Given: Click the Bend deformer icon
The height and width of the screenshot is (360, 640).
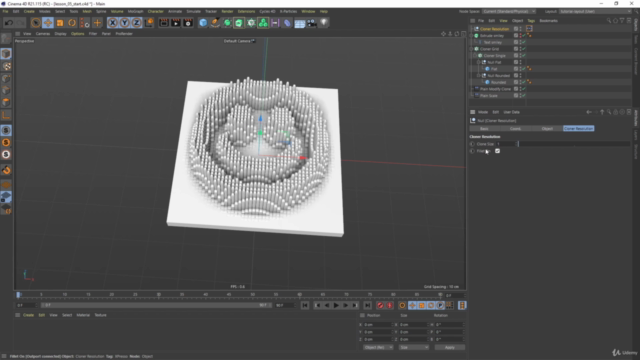Looking at the screenshot, I should click(x=287, y=23).
